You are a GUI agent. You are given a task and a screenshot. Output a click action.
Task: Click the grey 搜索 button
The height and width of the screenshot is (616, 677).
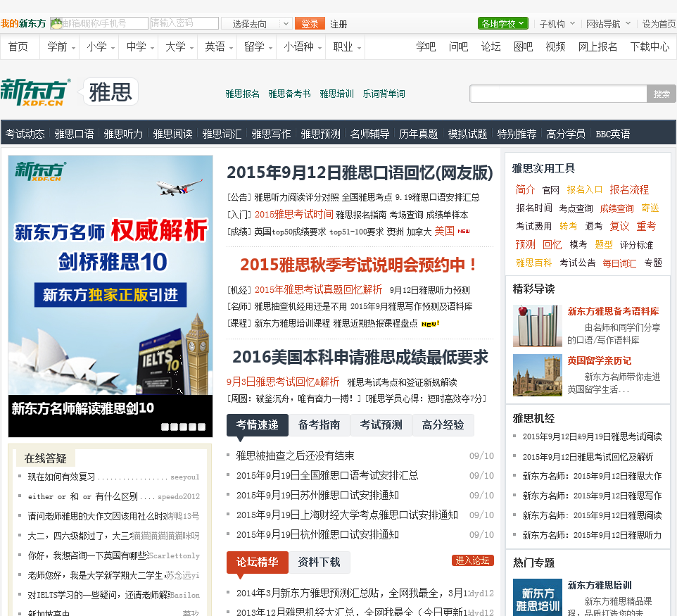pyautogui.click(x=662, y=94)
